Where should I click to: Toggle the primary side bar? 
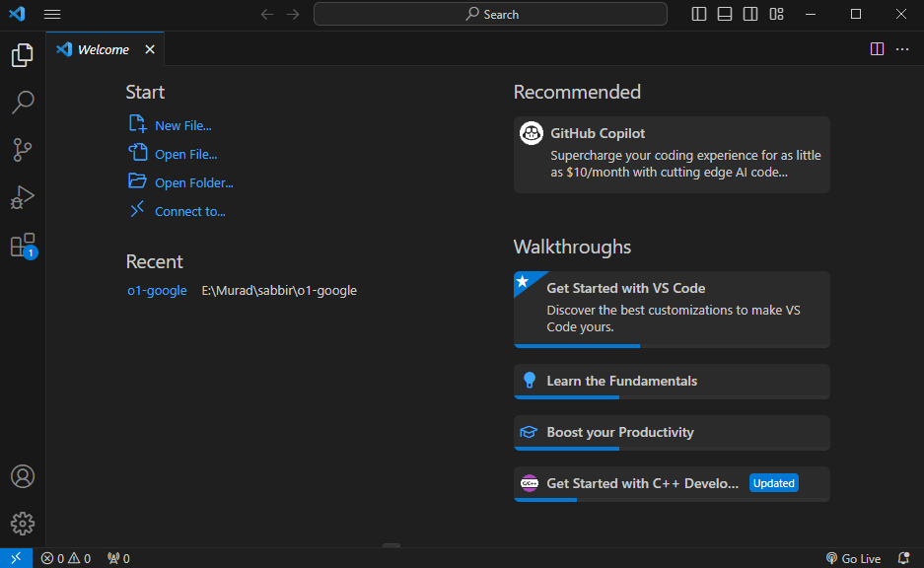tap(699, 14)
